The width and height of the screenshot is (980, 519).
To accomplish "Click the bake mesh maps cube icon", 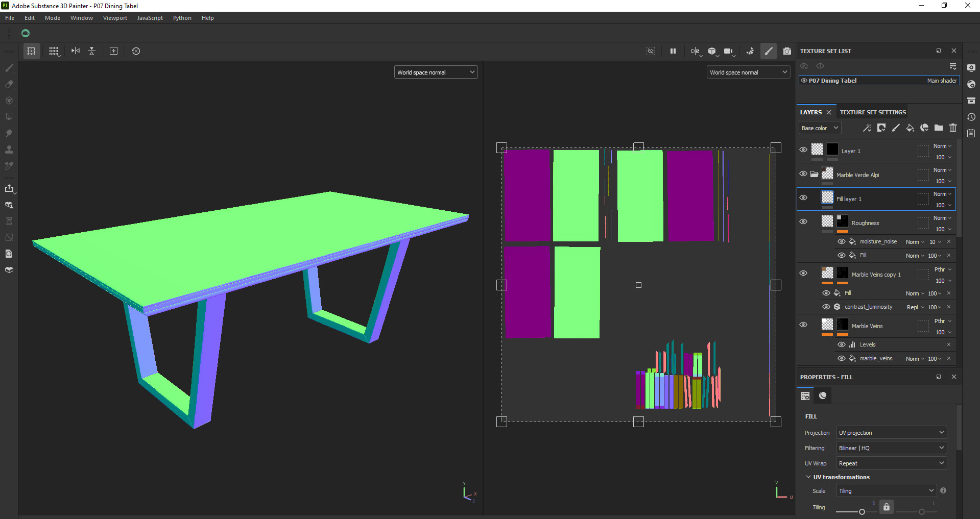I will pos(9,270).
